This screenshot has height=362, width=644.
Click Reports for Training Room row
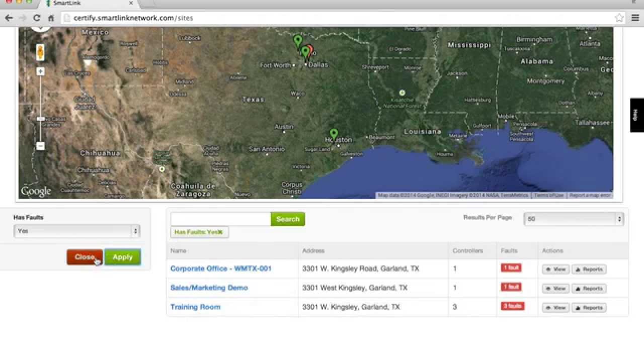589,308
